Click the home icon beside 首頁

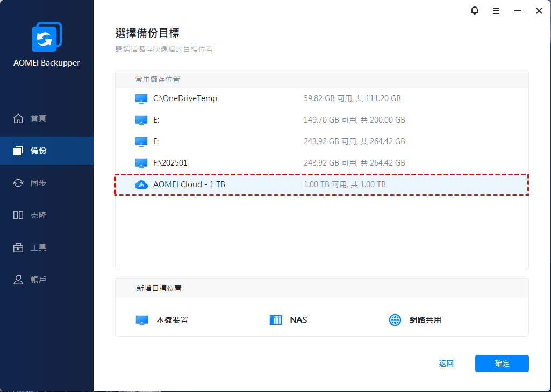18,118
